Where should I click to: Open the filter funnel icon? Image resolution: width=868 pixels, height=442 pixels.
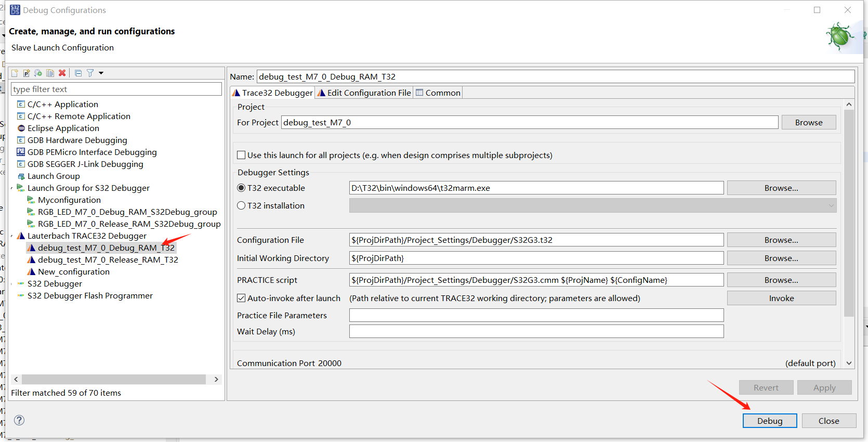[x=90, y=73]
